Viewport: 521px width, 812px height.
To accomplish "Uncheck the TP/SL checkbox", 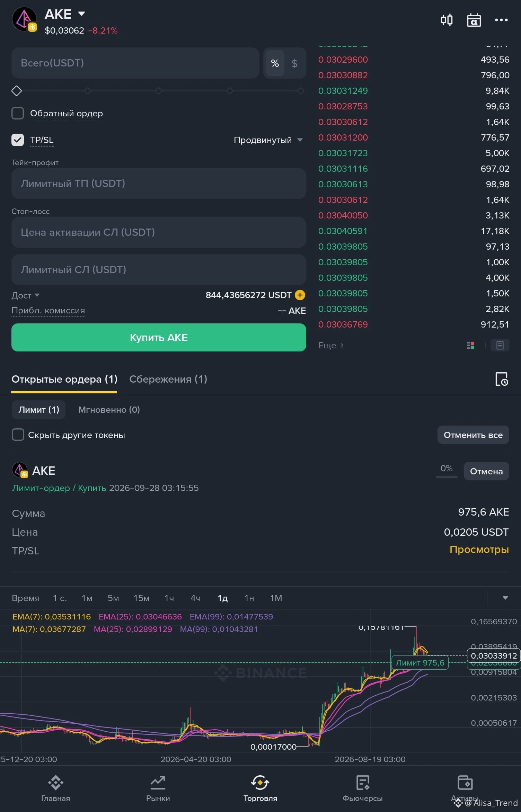I will [x=18, y=140].
